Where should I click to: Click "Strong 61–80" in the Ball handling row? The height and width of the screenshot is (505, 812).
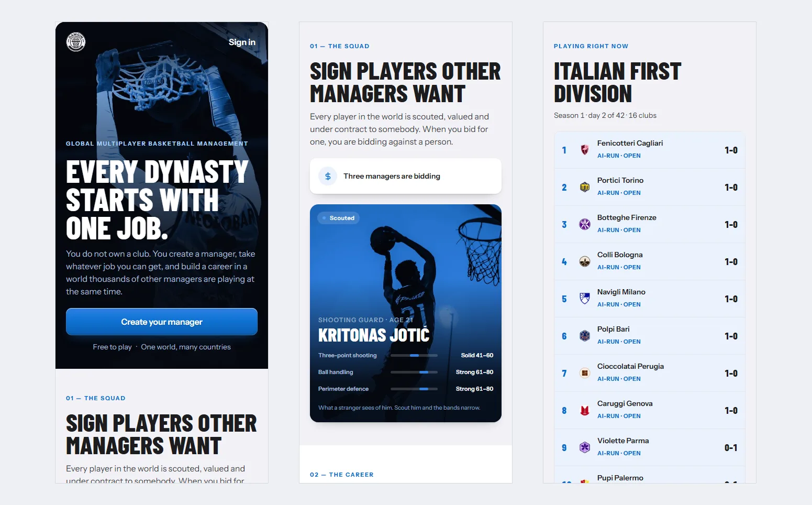tap(474, 372)
